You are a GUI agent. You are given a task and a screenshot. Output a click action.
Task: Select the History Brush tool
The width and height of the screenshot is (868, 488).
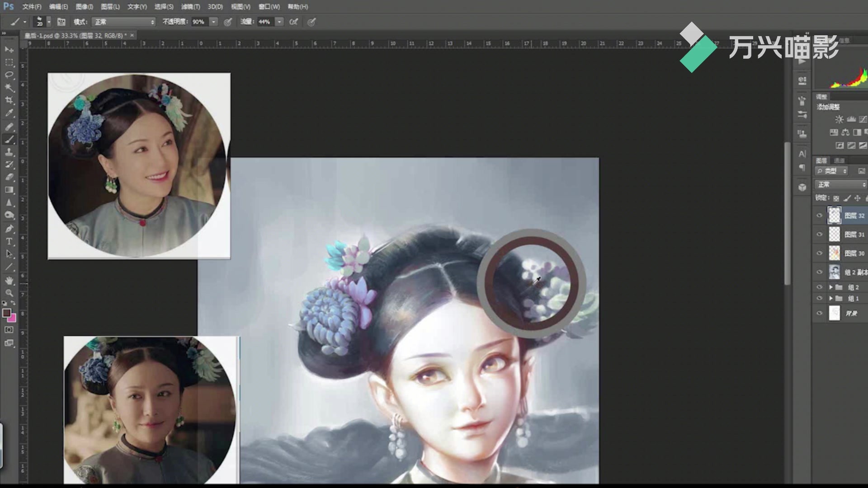coord(9,164)
